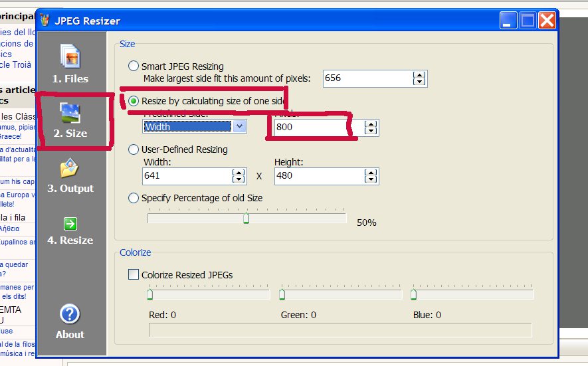
Task: Open 'cle Troià' link in background webpage
Action: pyautogui.click(x=15, y=65)
